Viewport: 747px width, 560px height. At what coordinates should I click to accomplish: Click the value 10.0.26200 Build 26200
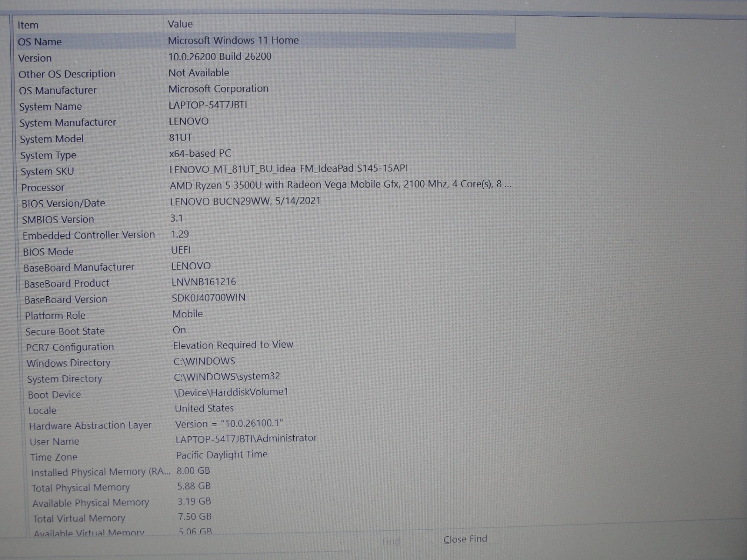click(x=220, y=56)
